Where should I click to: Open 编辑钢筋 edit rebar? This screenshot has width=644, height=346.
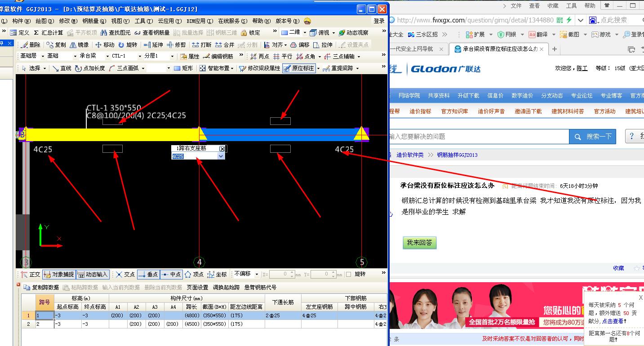click(218, 57)
